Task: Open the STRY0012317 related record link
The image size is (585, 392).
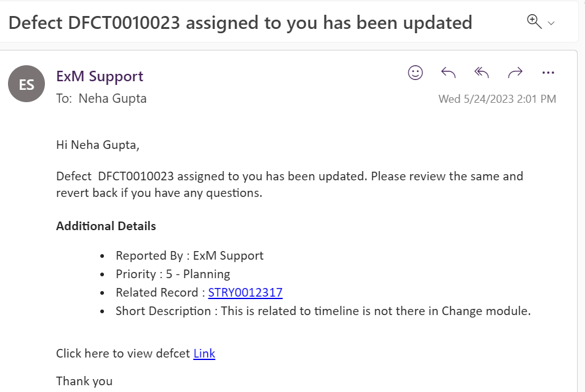Action: click(x=245, y=292)
